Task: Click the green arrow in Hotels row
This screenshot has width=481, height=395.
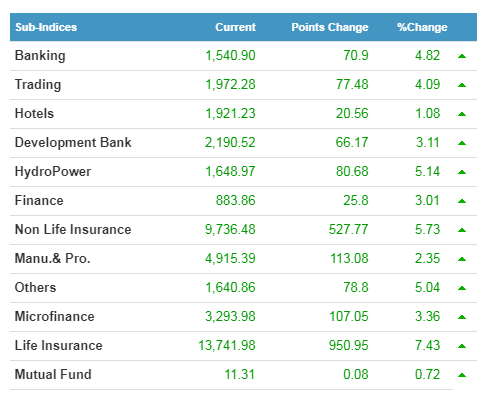Action: [462, 114]
